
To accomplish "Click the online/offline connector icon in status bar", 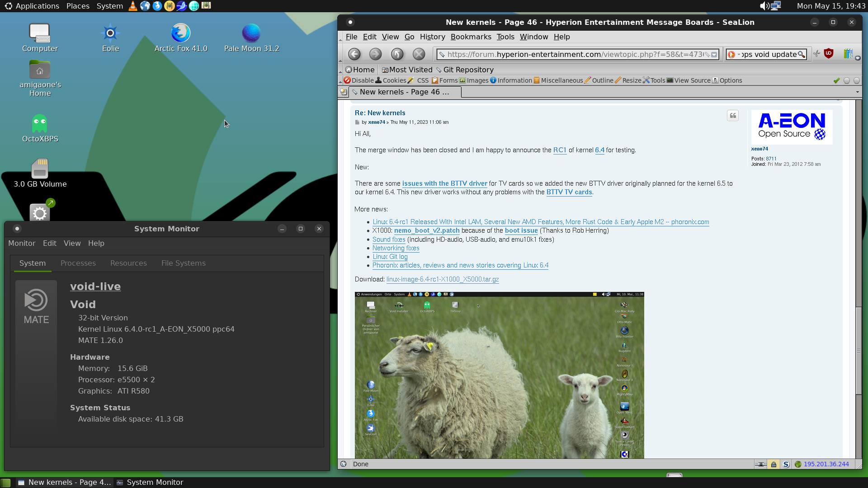I will pyautogui.click(x=760, y=464).
